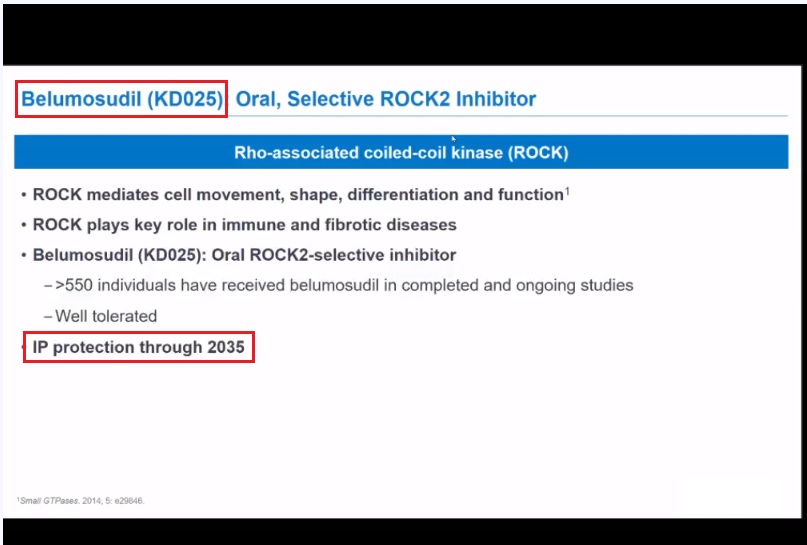The image size is (807, 545).
Task: Click the red-boxed Belumosudil (KD025) title
Action: (122, 99)
